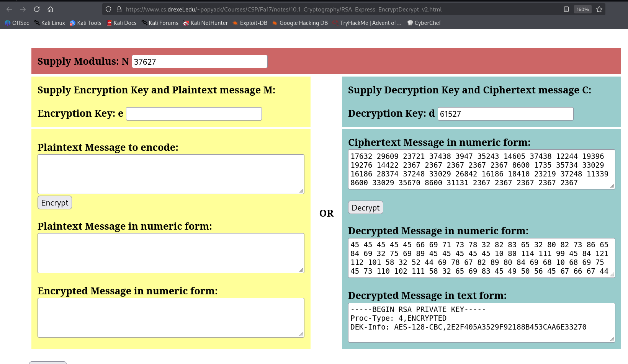Toggle Reader View for this page
Image resolution: width=628 pixels, height=364 pixels.
coord(566,9)
